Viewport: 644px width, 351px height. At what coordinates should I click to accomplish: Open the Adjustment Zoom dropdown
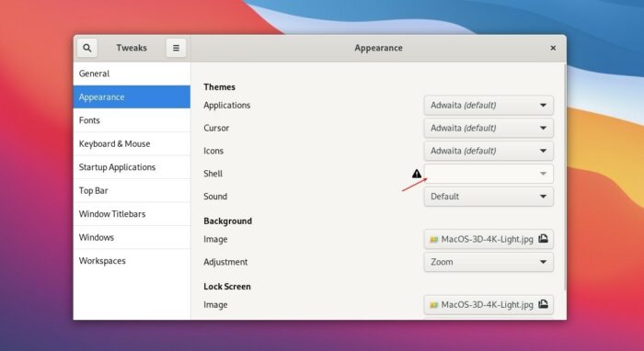tap(489, 262)
